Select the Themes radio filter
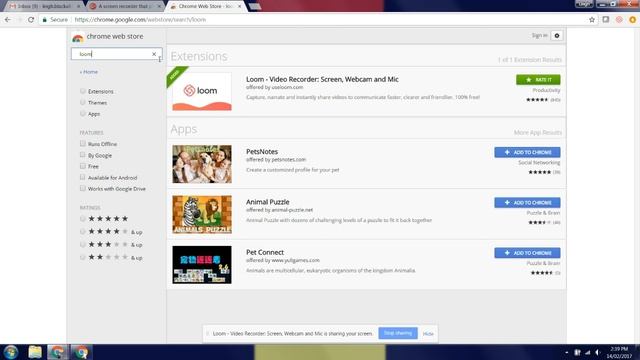640x360 pixels. click(x=83, y=102)
